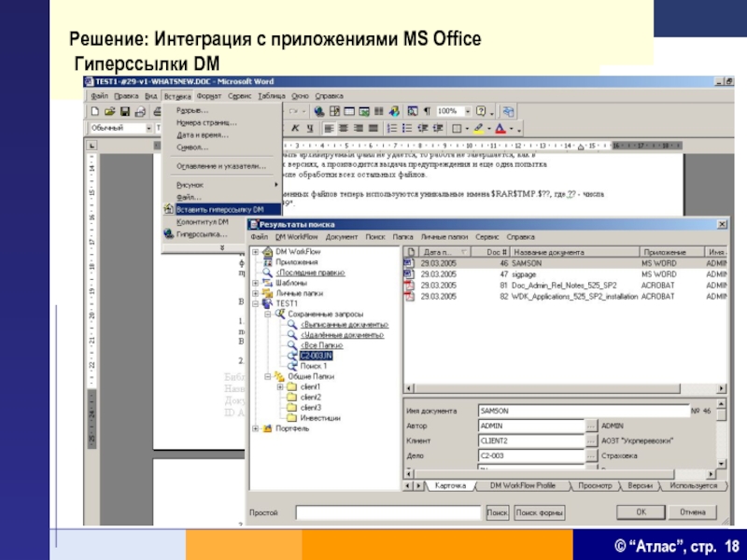Viewport: 747px width, 560px height.
Task: Collapse the TEST1 tree node
Action: click(x=255, y=303)
